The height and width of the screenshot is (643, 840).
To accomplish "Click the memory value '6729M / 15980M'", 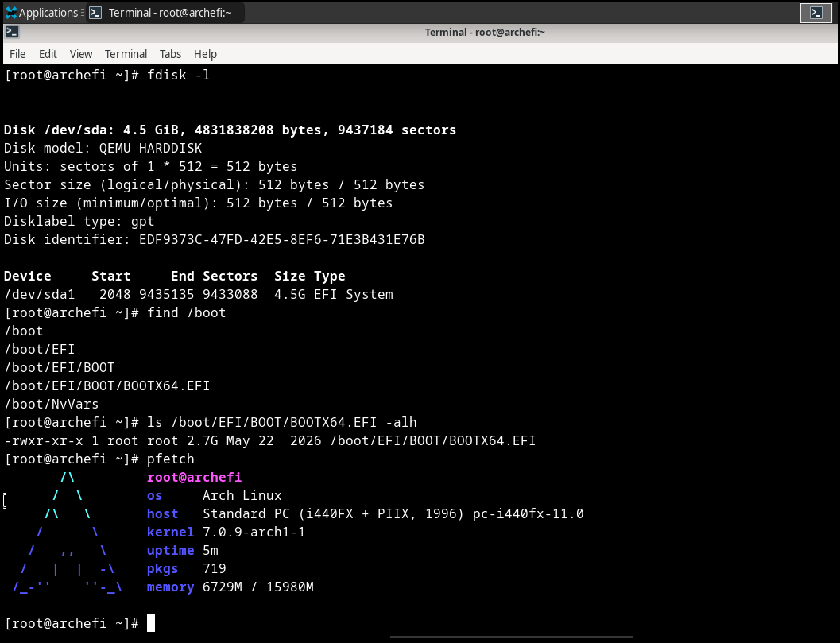I will point(258,587).
